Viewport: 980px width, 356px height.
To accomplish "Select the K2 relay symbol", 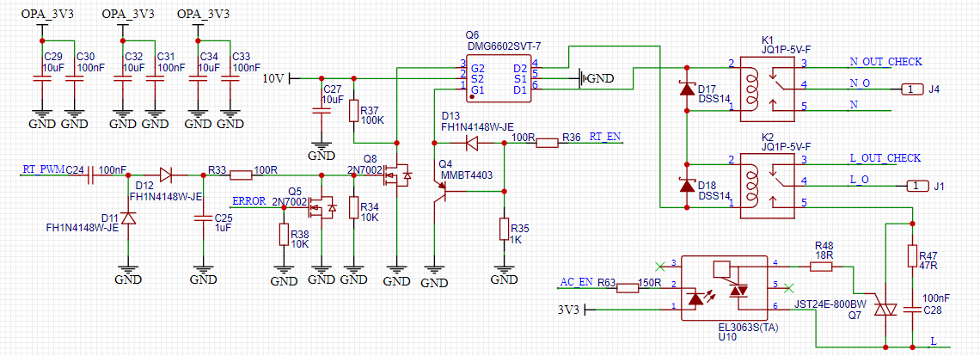I will pyautogui.click(x=768, y=185).
